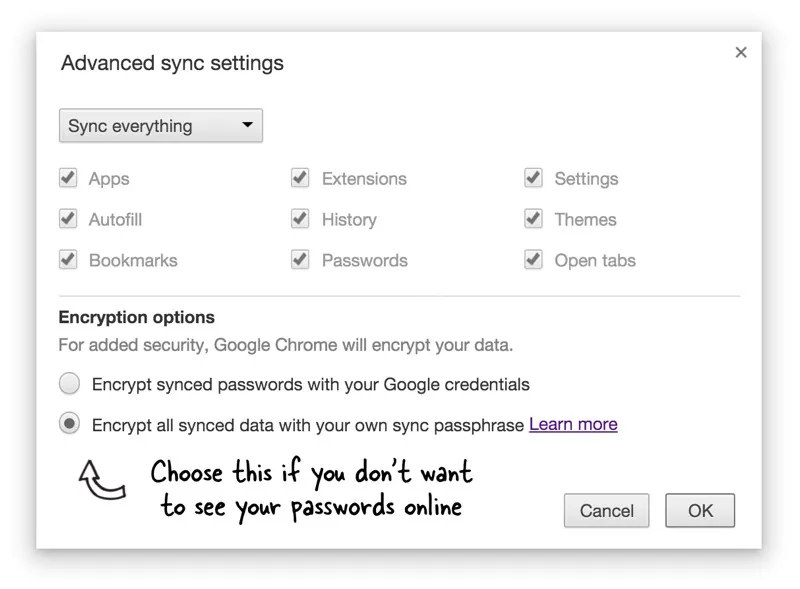Dismiss the dialog with Cancel
The height and width of the screenshot is (589, 800).
point(606,510)
